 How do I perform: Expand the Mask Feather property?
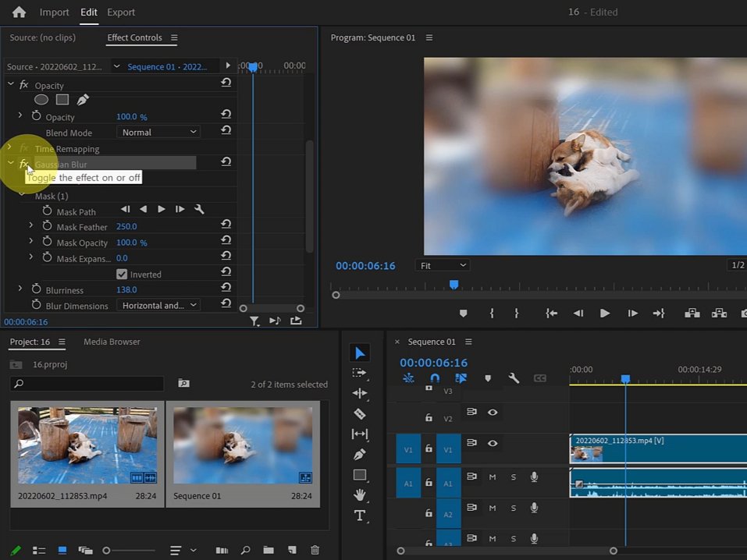click(x=31, y=225)
